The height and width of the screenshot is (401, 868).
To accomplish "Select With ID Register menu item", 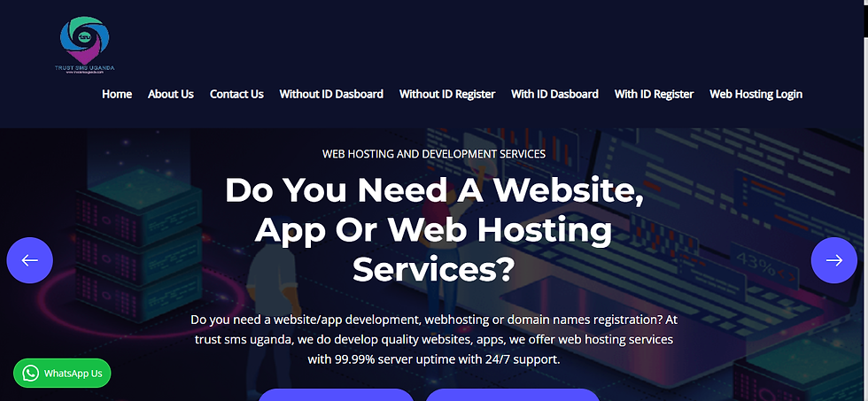I will [654, 94].
